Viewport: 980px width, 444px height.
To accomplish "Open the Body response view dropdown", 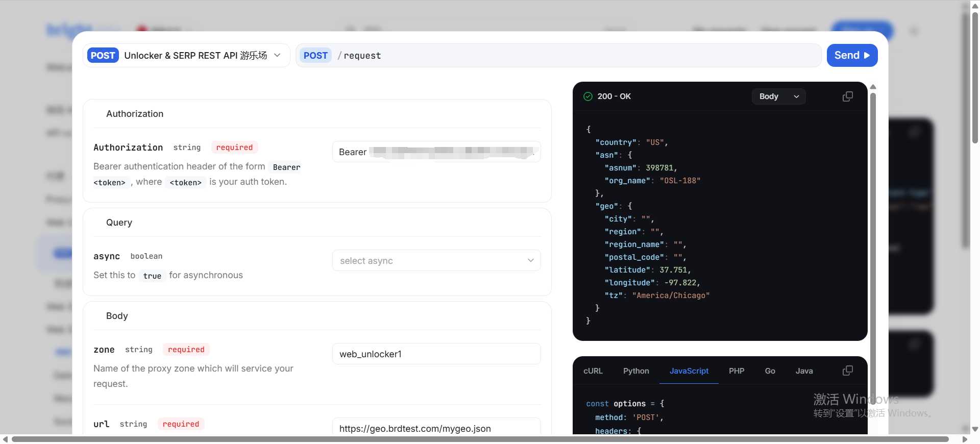I will click(x=778, y=96).
